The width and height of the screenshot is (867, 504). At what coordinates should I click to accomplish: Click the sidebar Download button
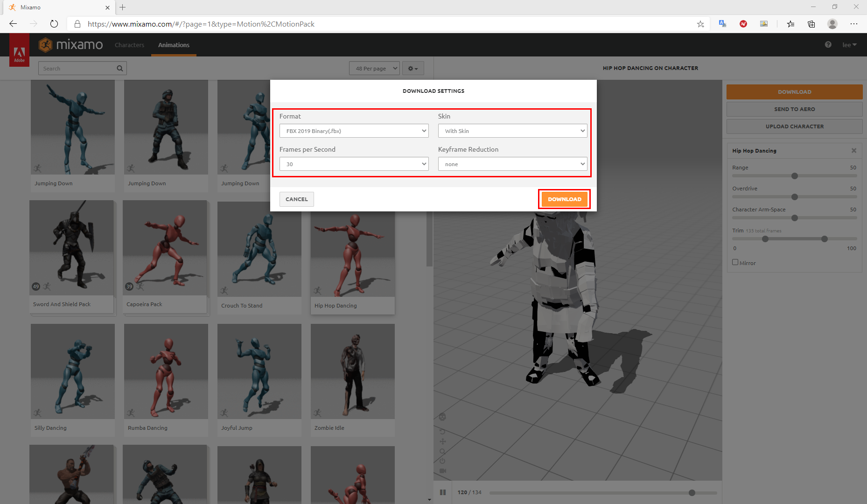click(794, 92)
